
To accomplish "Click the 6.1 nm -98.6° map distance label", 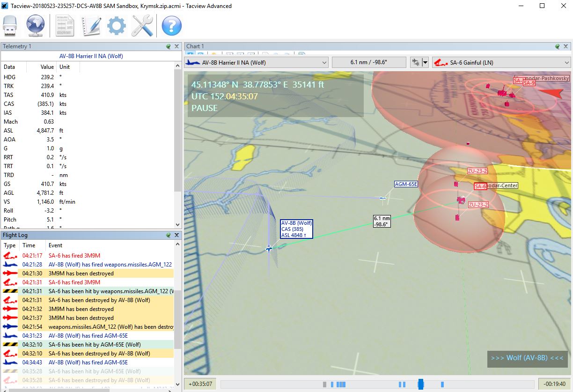I will pos(382,221).
